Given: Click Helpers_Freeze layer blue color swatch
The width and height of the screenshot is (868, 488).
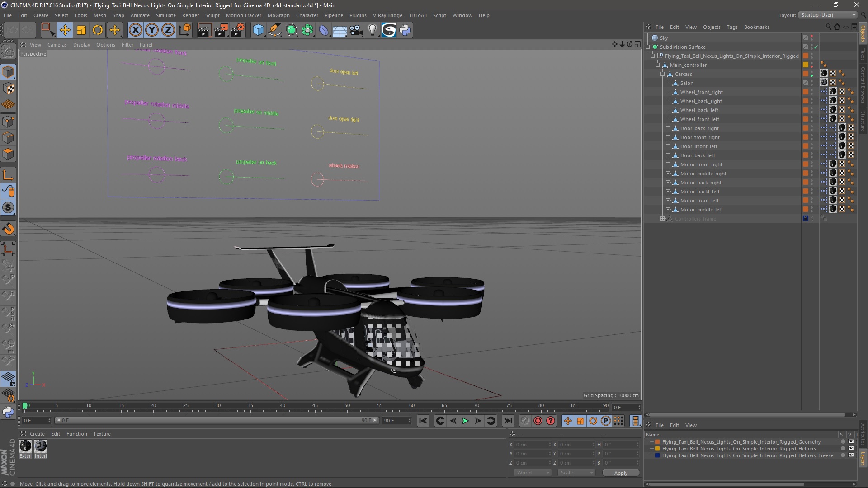Looking at the screenshot, I should click(x=657, y=455).
